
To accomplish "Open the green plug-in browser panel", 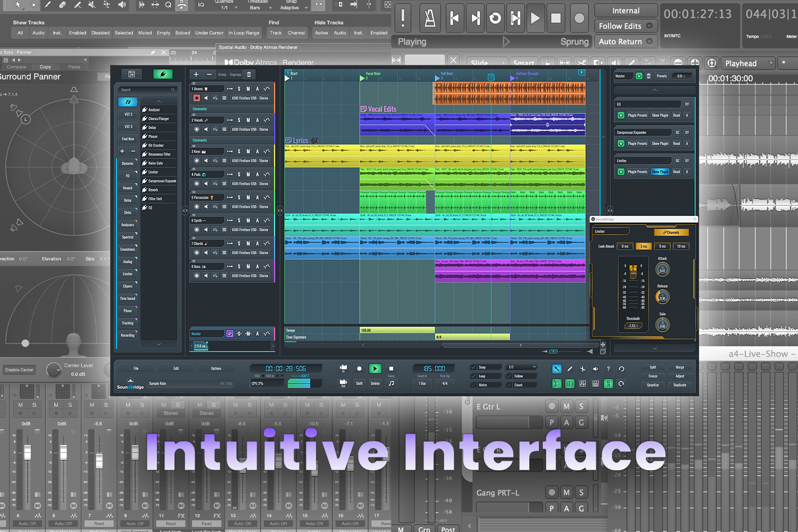I will click(163, 74).
